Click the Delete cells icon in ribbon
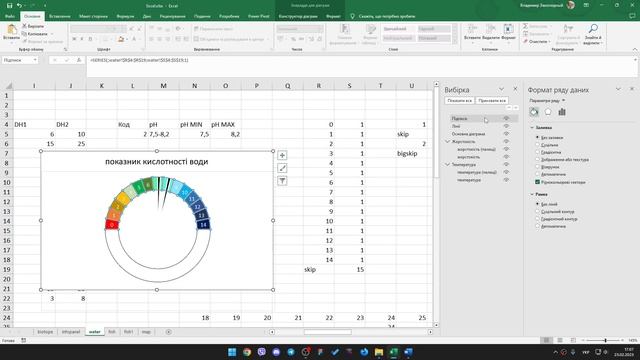Screen dimensions: 640x360 [x=490, y=29]
